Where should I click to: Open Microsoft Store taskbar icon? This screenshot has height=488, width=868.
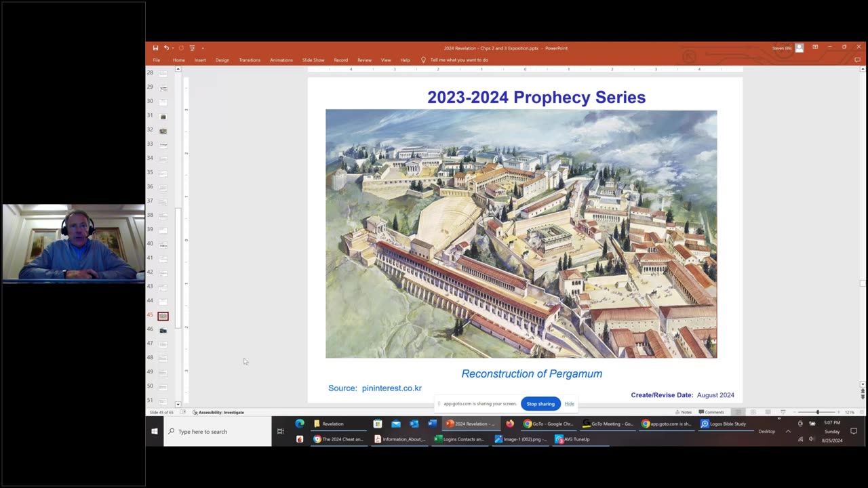378,424
